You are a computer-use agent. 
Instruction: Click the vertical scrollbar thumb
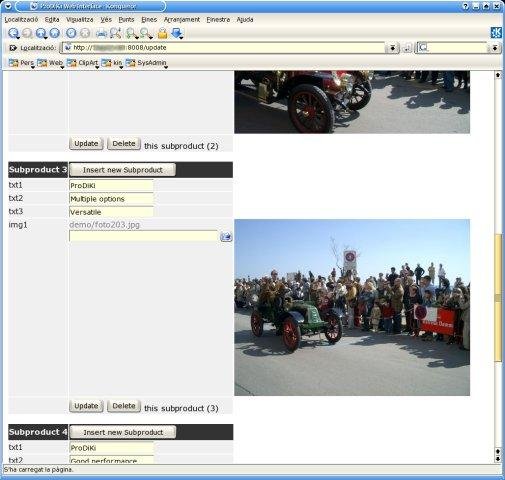coord(498,298)
